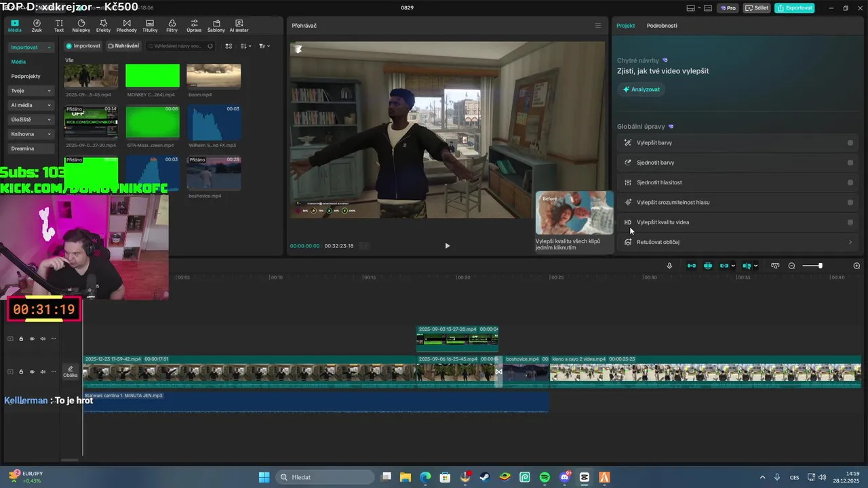Hide the main video track using its eye icon

32,371
